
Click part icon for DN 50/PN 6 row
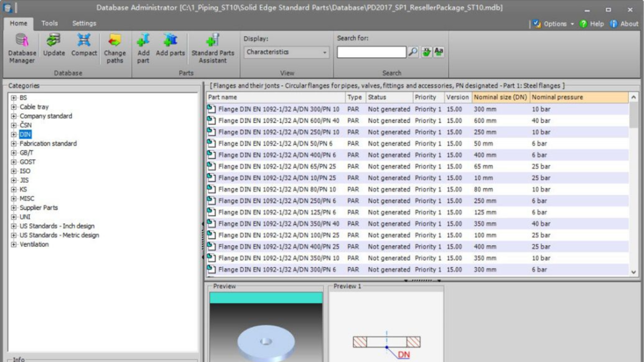211,143
